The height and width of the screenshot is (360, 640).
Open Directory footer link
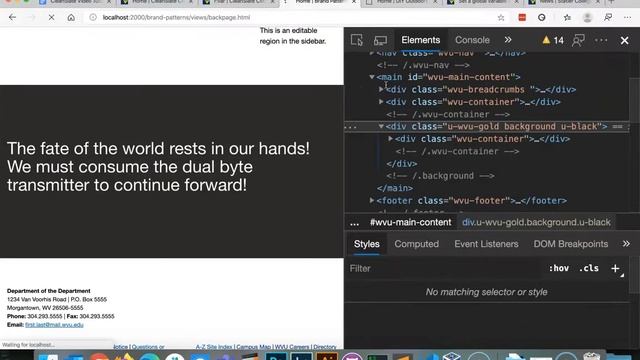pyautogui.click(x=325, y=347)
